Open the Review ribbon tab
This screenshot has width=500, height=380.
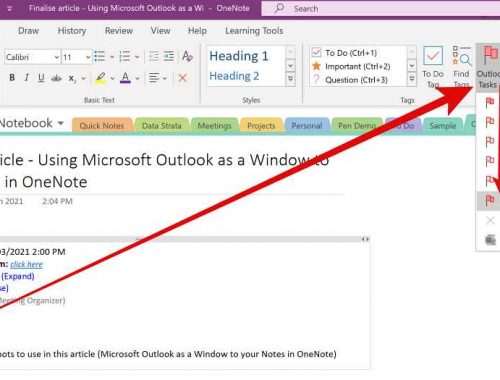[x=119, y=31]
